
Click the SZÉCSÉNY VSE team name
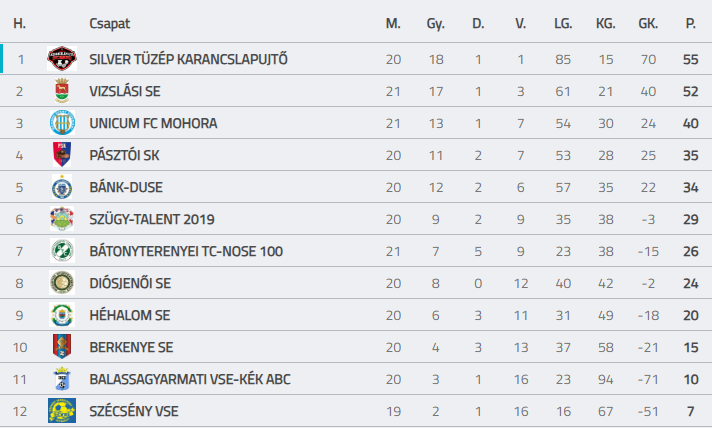[x=134, y=411]
